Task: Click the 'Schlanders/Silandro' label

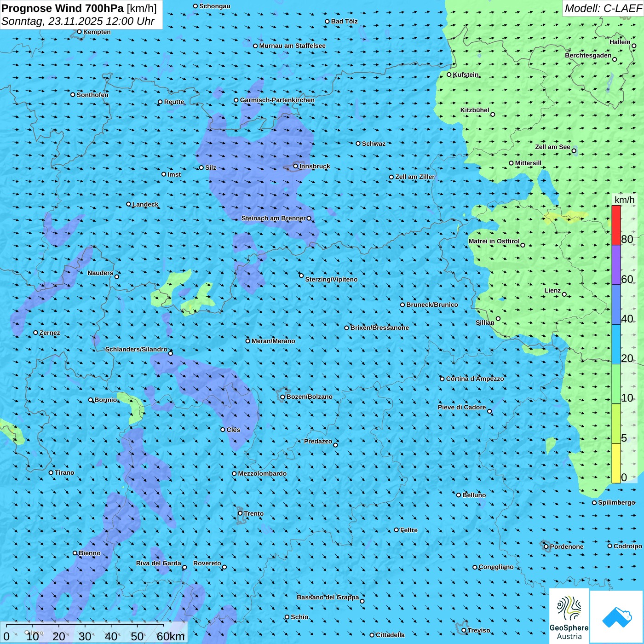Action: coord(136,349)
